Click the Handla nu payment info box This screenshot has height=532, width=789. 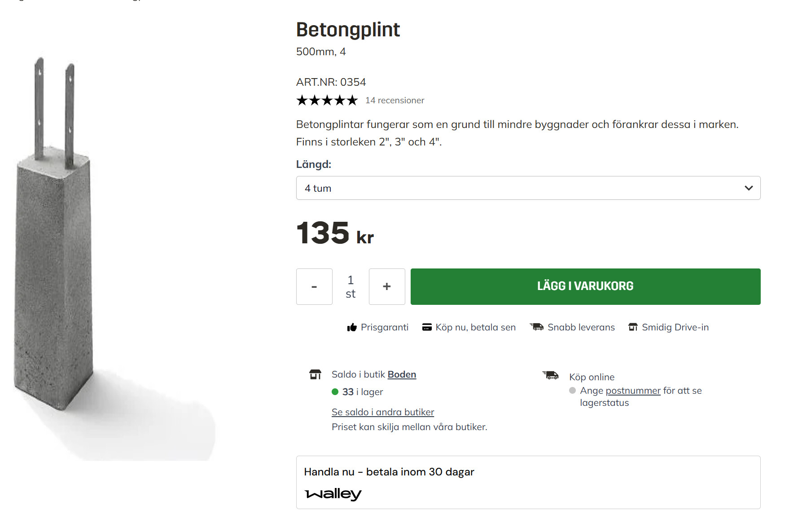pos(528,482)
